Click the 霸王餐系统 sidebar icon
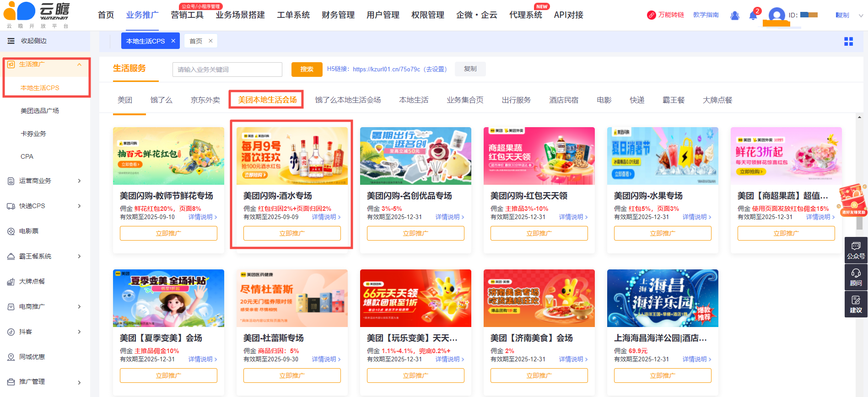868x397 pixels. tap(11, 256)
